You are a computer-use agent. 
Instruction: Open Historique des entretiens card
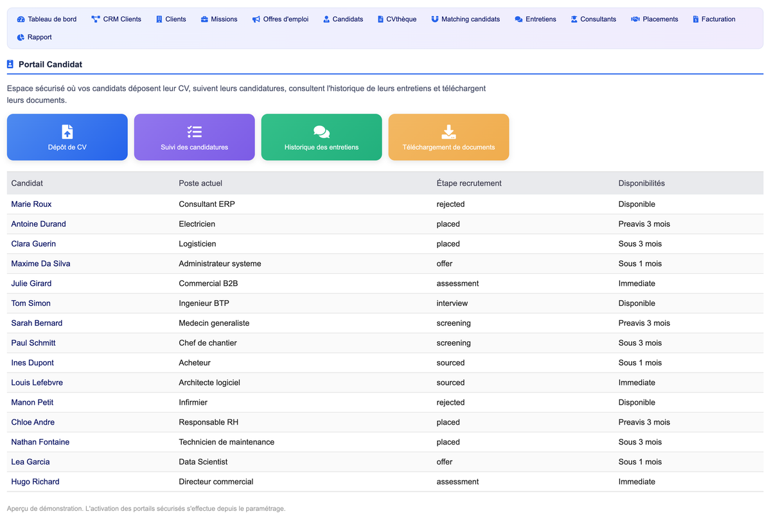(322, 137)
